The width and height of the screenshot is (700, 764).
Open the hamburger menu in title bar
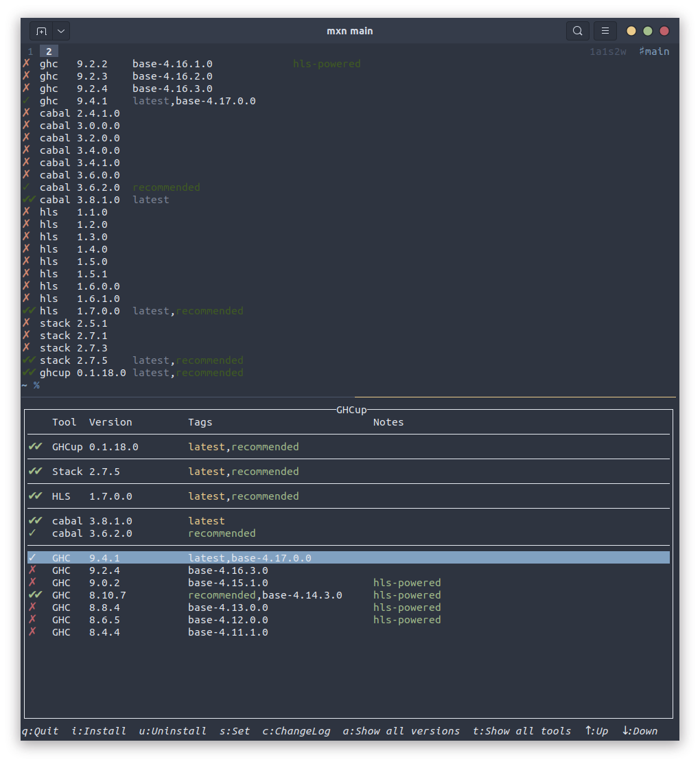[x=605, y=31]
